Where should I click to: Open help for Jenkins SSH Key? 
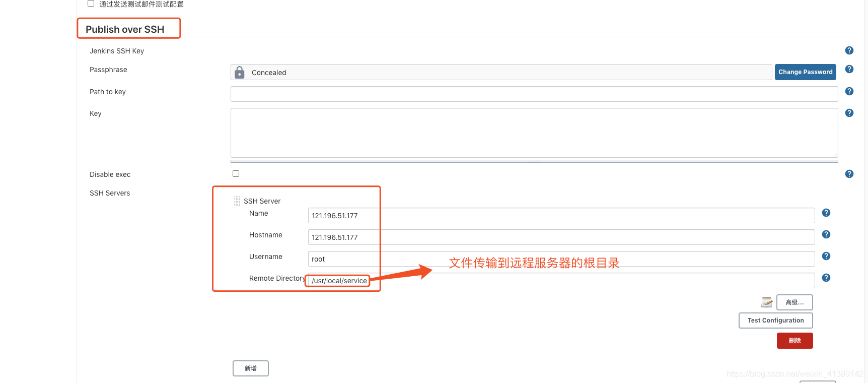click(x=849, y=50)
